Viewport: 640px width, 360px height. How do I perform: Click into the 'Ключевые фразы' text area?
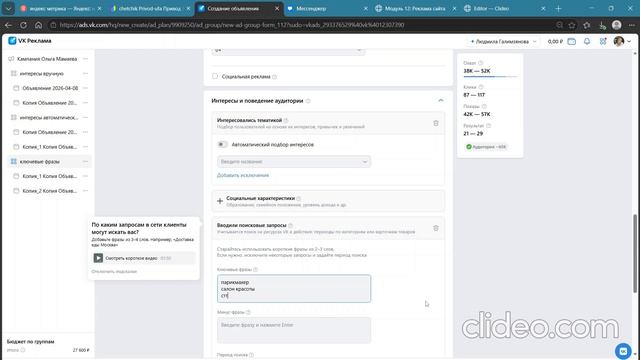(x=294, y=289)
